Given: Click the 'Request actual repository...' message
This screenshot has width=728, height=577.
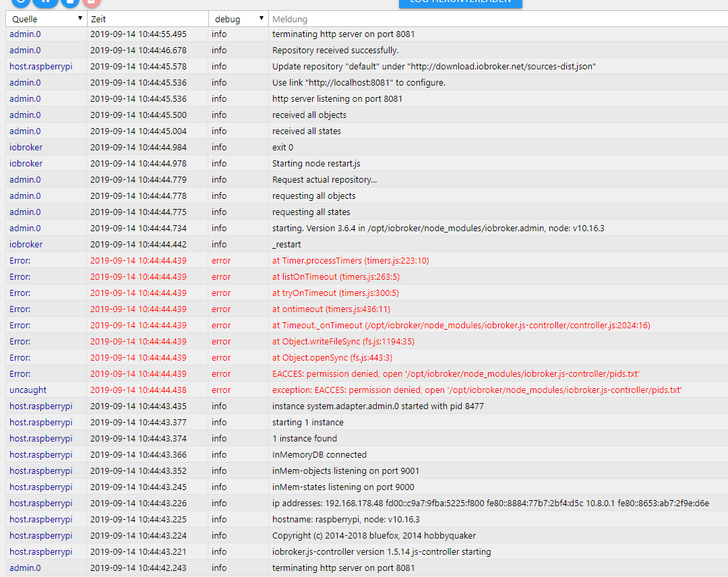Looking at the screenshot, I should 324,180.
